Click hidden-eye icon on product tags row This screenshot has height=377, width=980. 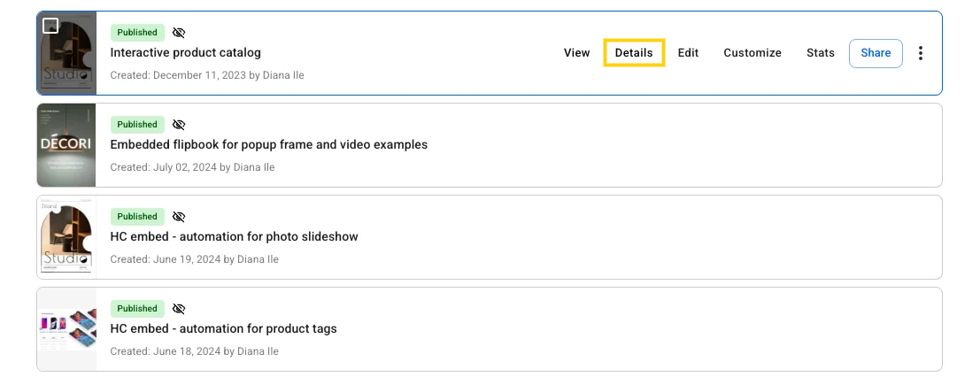(179, 309)
